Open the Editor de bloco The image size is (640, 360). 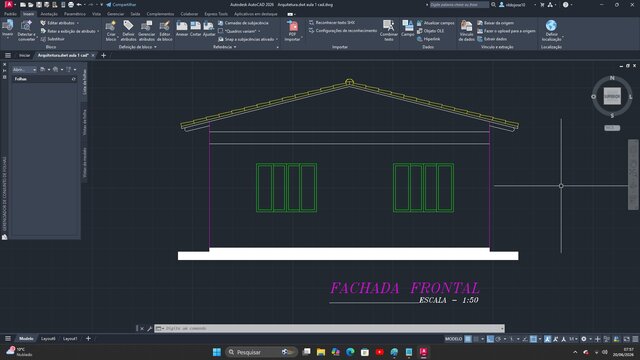pyautogui.click(x=164, y=31)
